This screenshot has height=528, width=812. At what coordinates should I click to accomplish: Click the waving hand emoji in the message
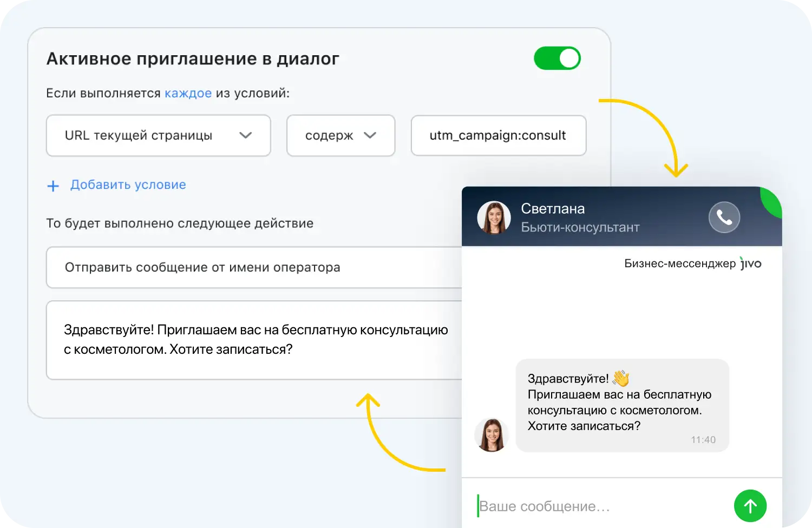[x=621, y=378]
